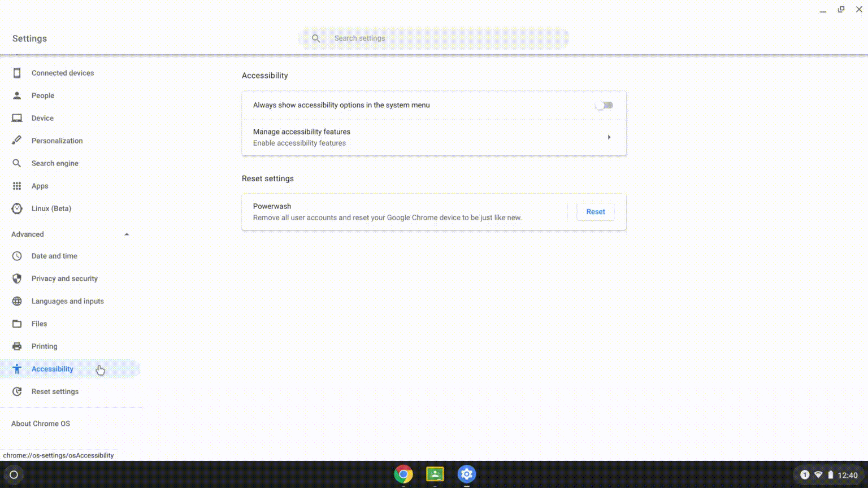Image resolution: width=868 pixels, height=488 pixels.
Task: Click the launcher circle on the shelf
Action: tap(14, 474)
